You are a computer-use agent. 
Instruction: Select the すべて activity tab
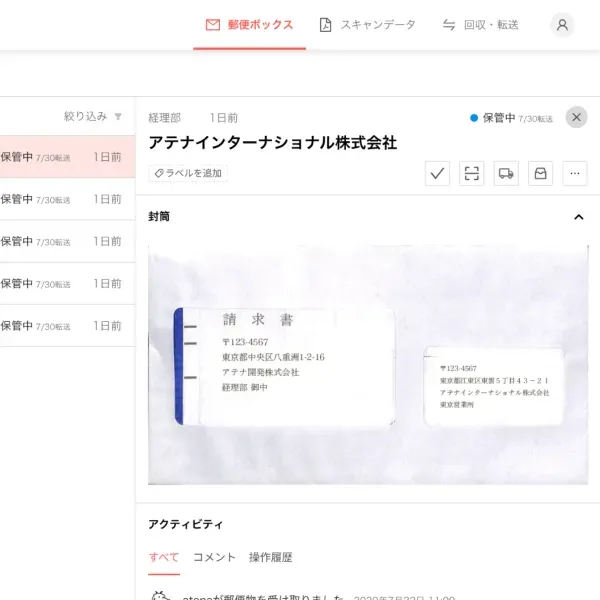point(163,557)
